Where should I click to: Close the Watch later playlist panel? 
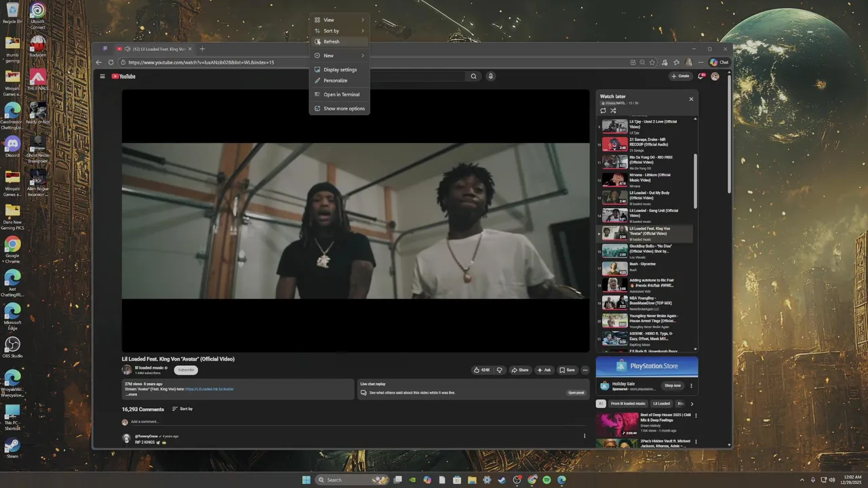click(x=691, y=99)
